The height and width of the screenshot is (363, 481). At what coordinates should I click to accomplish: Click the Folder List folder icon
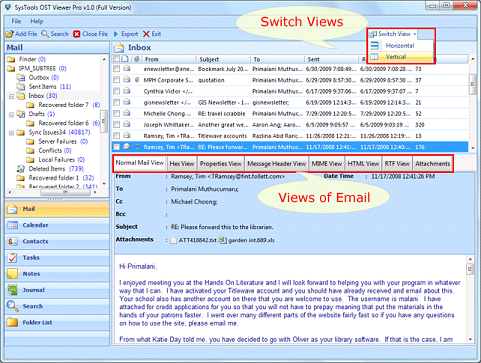pos(12,322)
